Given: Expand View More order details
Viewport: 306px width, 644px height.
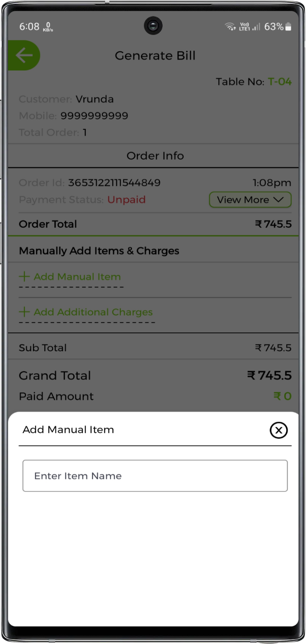Looking at the screenshot, I should (x=250, y=200).
